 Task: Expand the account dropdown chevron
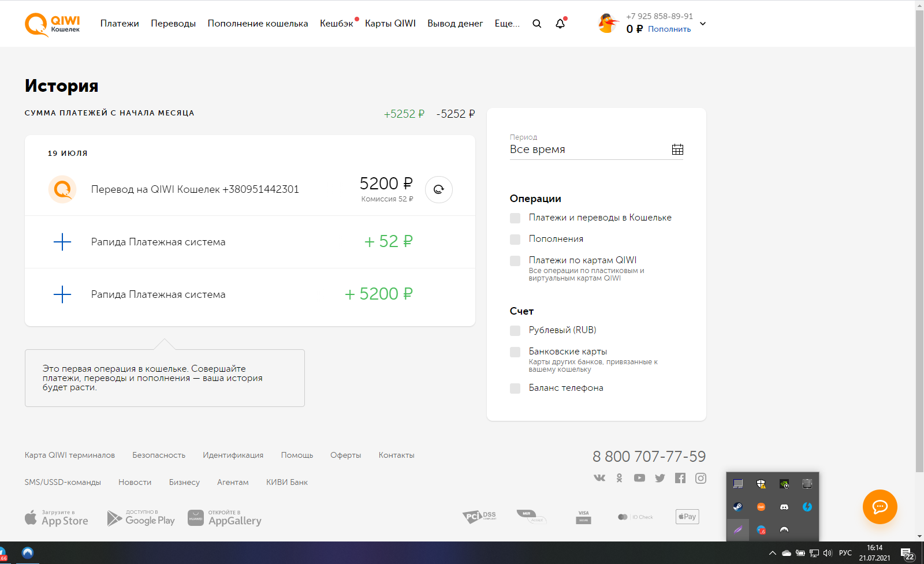click(x=703, y=24)
